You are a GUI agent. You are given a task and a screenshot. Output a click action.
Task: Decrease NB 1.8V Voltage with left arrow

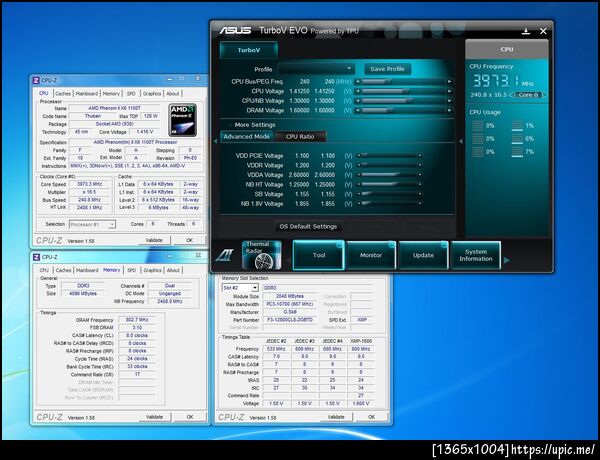click(x=359, y=204)
